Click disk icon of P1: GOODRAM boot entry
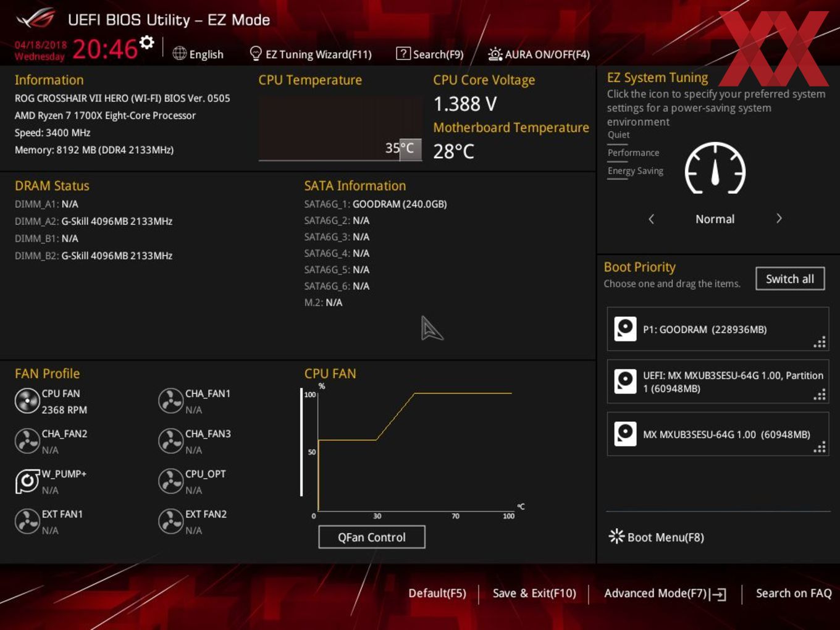 tap(625, 329)
